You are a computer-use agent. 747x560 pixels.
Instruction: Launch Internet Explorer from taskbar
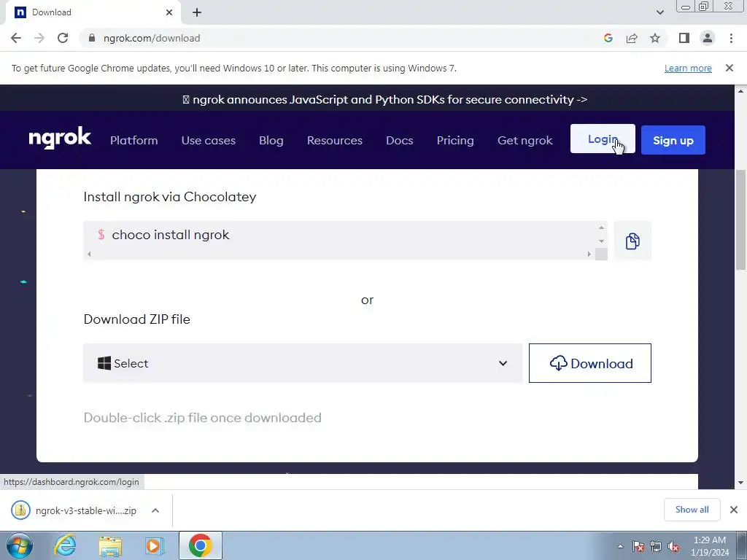click(x=65, y=545)
